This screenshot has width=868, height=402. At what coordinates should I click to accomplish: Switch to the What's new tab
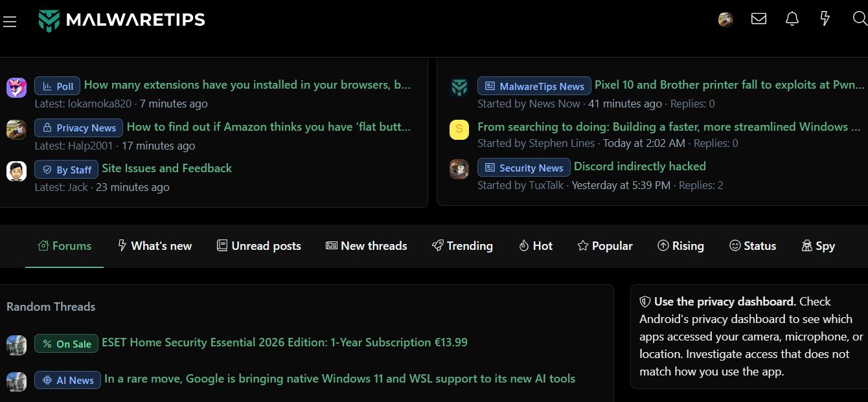[x=155, y=246]
